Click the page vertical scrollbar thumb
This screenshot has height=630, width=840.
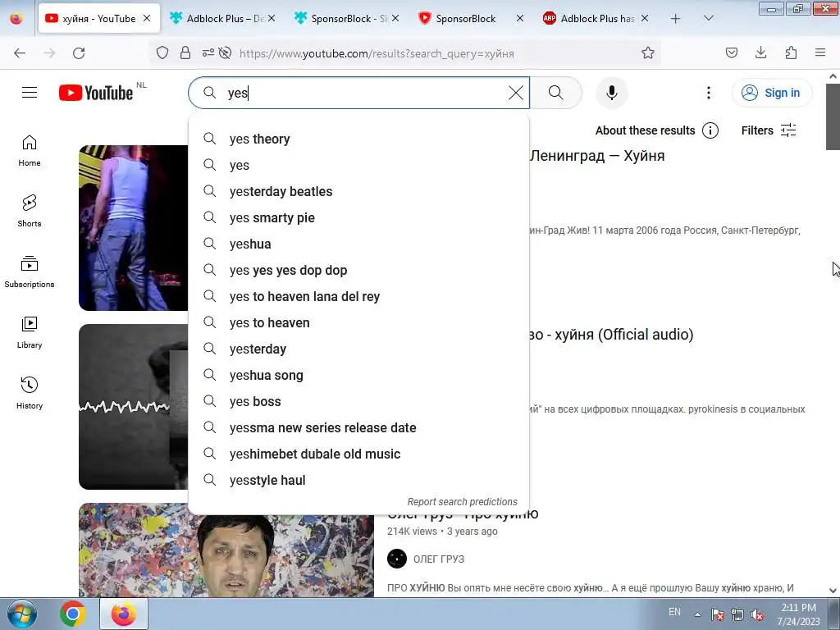point(833,116)
